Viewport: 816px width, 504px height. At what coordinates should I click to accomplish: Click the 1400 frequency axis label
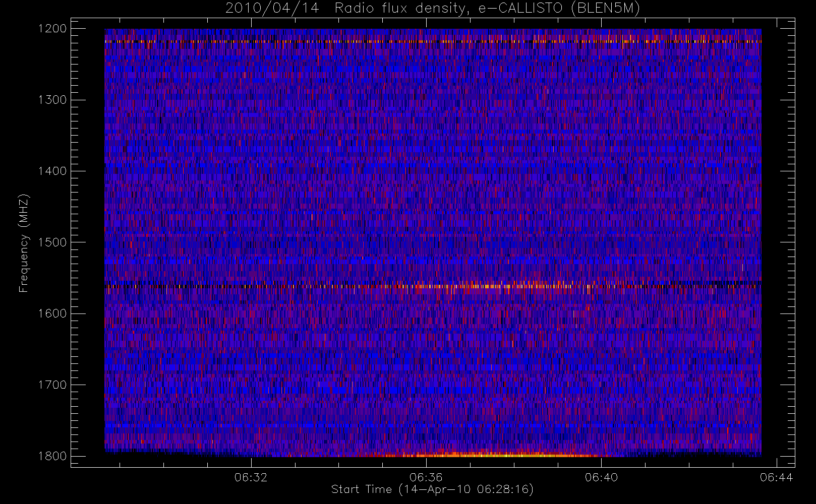click(52, 171)
